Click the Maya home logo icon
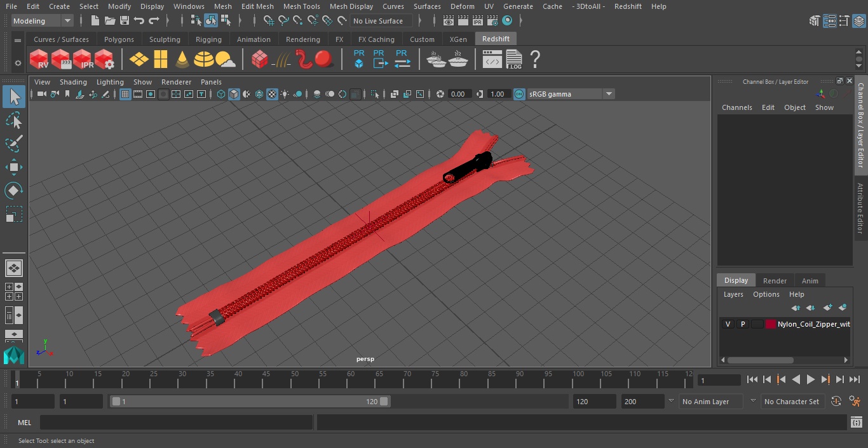Viewport: 868px width, 448px height. [13, 355]
